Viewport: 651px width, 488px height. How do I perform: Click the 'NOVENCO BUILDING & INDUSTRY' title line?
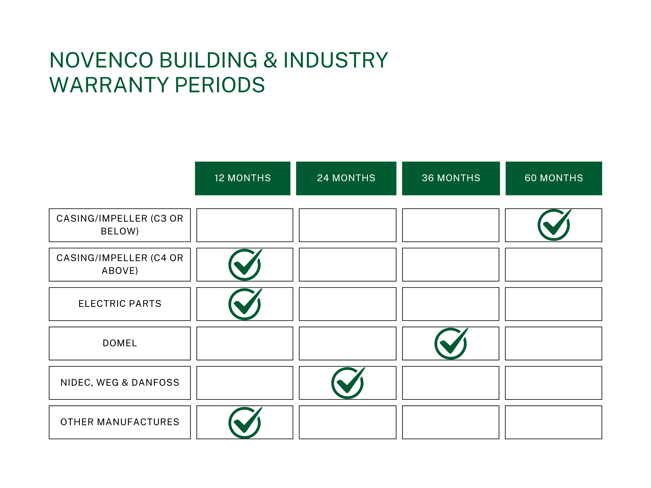[x=218, y=60]
